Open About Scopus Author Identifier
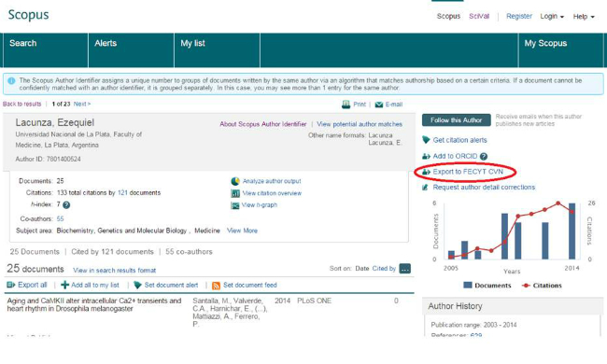This screenshot has width=607, height=364. point(262,124)
